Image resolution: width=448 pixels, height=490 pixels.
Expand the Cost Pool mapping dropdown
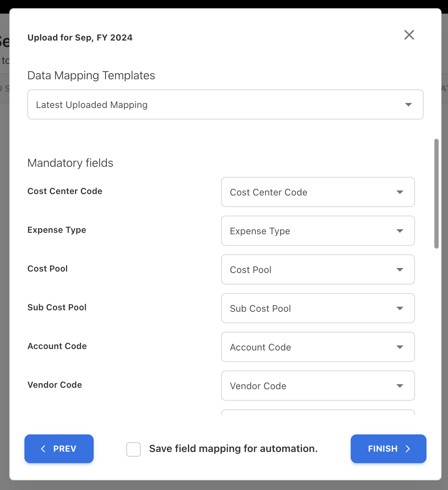pos(318,269)
